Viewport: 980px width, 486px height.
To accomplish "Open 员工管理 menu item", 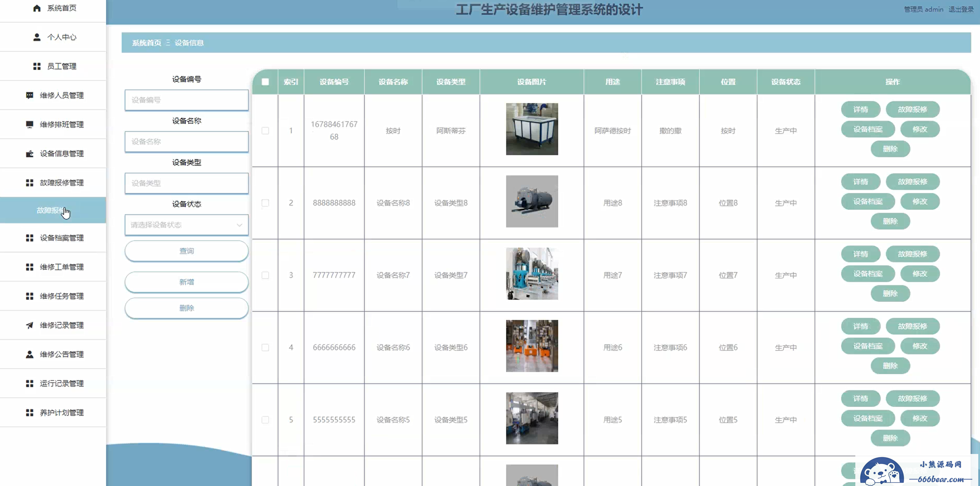I will (x=53, y=66).
